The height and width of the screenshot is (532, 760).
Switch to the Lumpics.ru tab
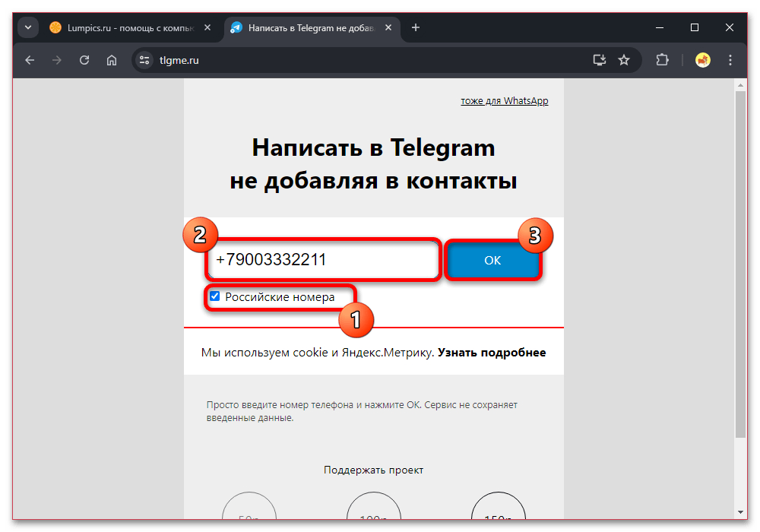click(x=131, y=28)
